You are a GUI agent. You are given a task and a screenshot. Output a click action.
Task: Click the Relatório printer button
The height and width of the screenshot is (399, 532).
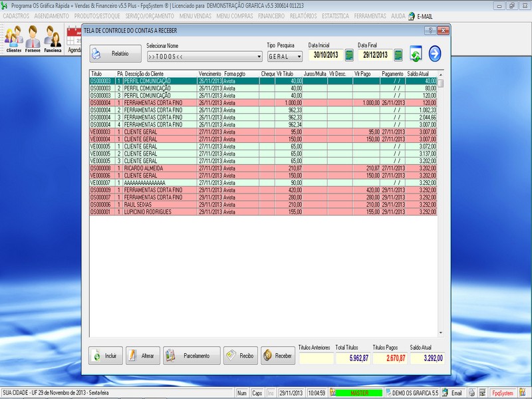(x=115, y=54)
